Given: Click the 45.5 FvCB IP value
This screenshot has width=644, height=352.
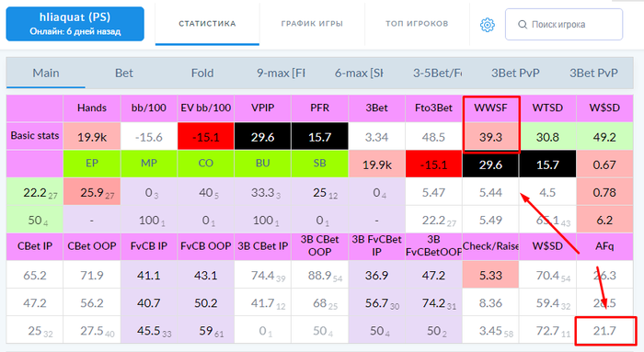Looking at the screenshot, I should [x=149, y=330].
